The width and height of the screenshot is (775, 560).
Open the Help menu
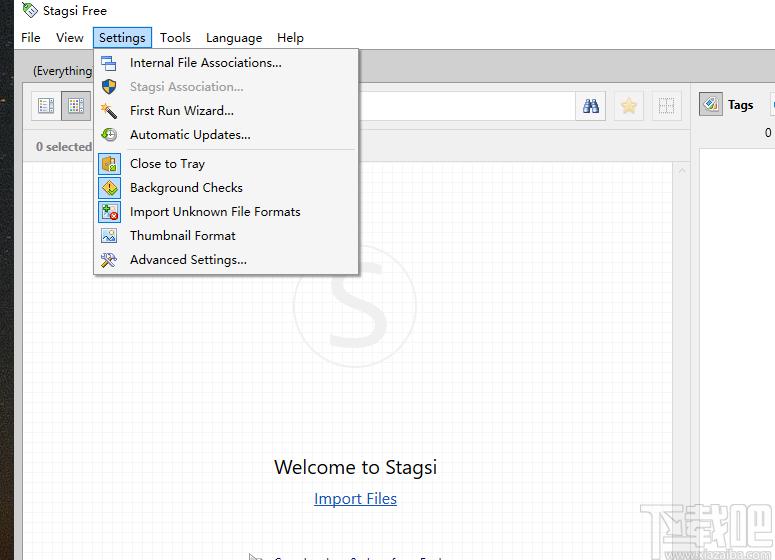pos(290,38)
